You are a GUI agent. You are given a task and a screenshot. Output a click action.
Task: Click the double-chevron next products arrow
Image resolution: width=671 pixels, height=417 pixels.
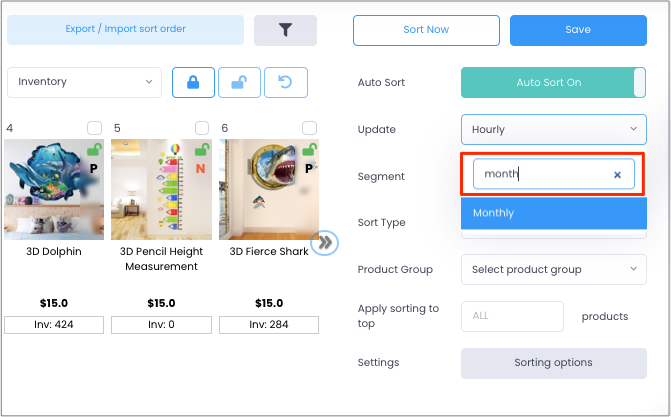coord(325,243)
